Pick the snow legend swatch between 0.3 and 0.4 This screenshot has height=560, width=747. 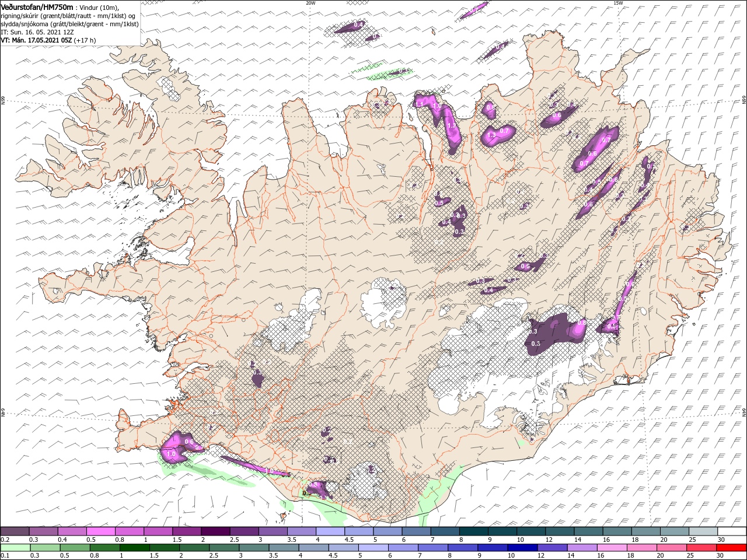(x=43, y=531)
